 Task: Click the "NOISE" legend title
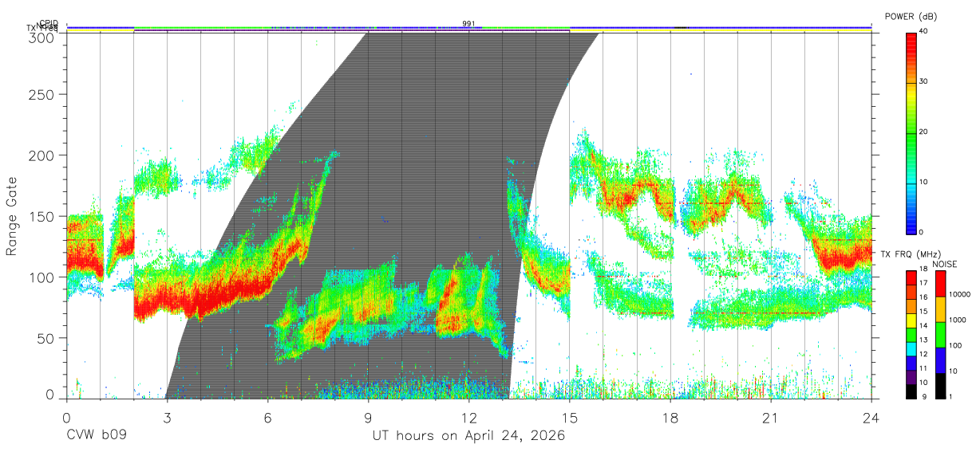[x=945, y=264]
